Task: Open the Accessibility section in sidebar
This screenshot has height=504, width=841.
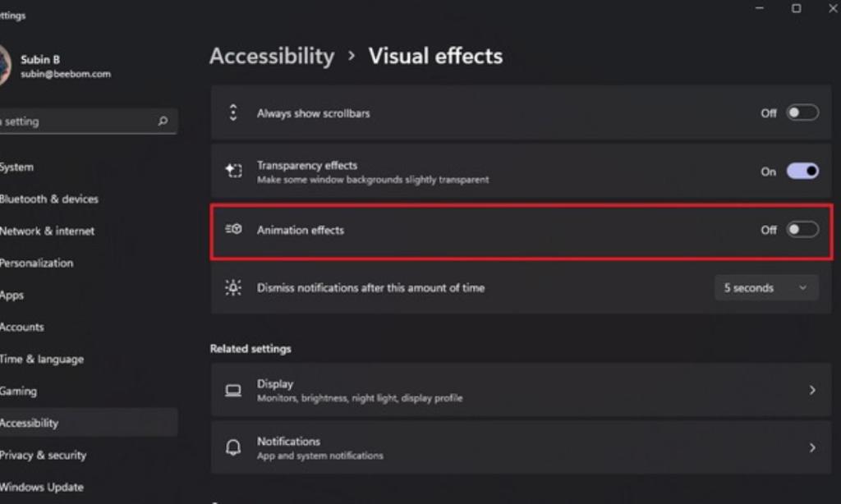Action: (x=30, y=423)
